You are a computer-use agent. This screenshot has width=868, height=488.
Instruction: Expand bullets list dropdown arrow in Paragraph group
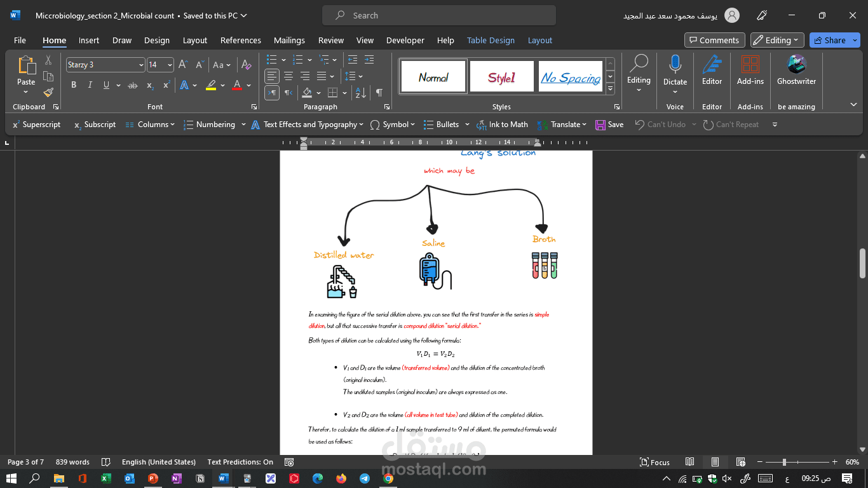282,60
